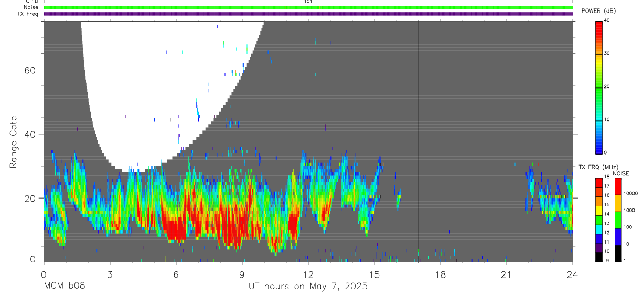Screen dimensions: 644x297
Task: Click the purple TX Freq strip
Action: (x=308, y=14)
